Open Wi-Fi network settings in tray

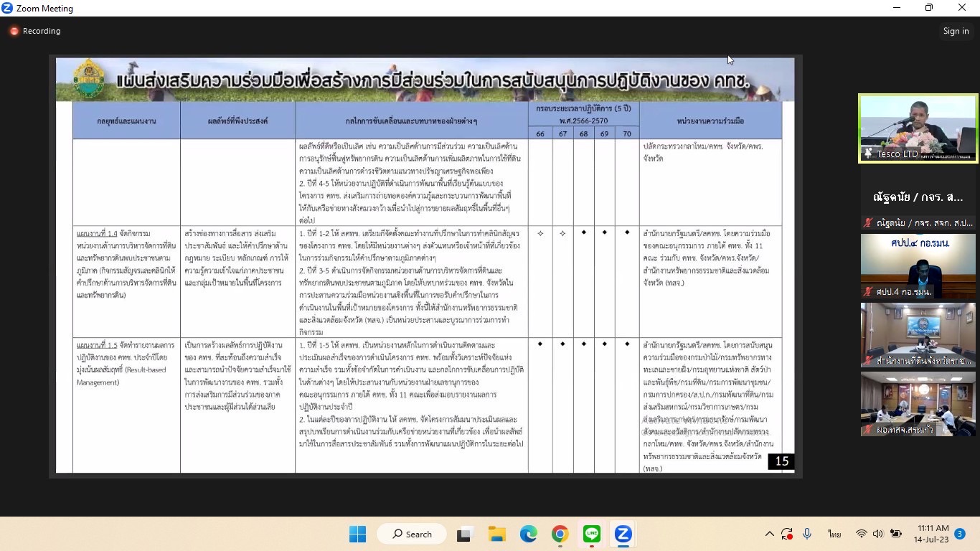pyautogui.click(x=862, y=534)
